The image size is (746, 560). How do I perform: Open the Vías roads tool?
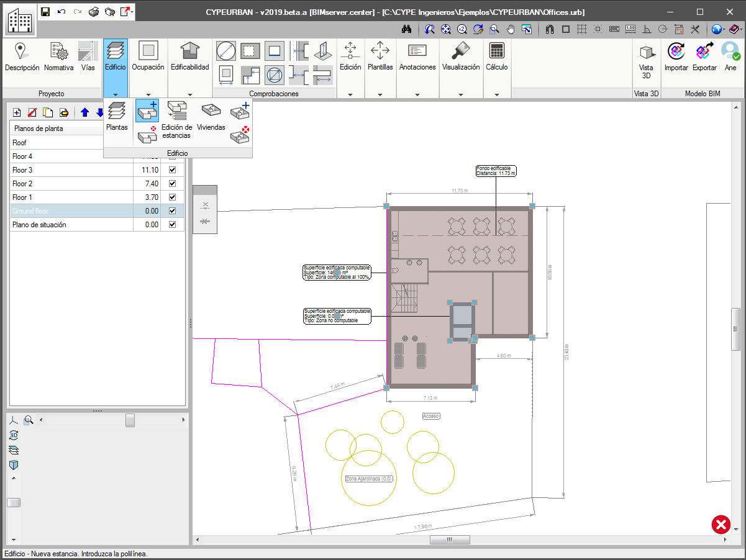[x=88, y=57]
